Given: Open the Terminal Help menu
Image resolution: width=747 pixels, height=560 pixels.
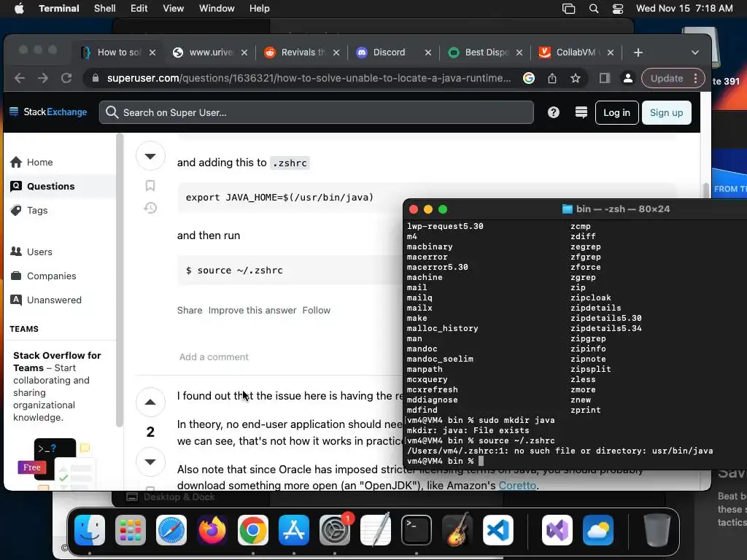Looking at the screenshot, I should [260, 9].
